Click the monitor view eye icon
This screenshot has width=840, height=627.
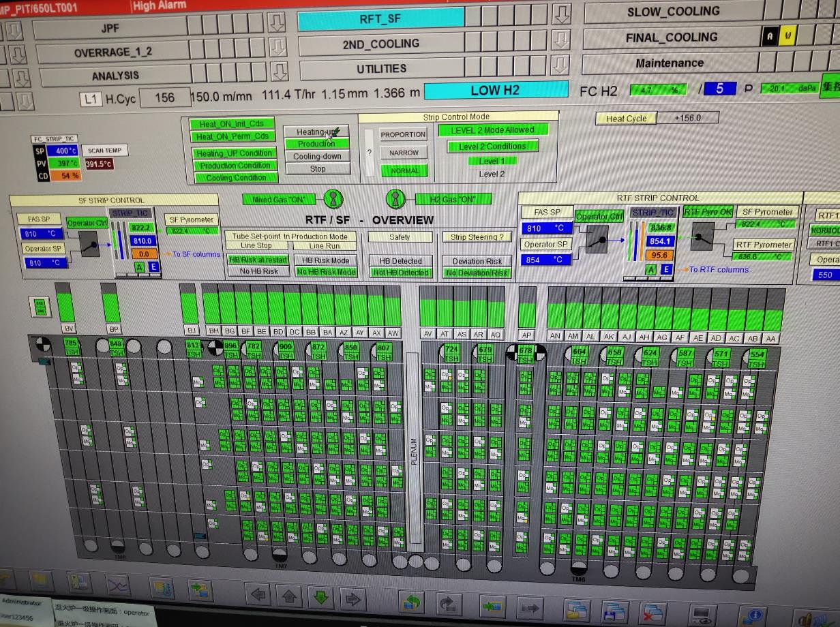703,615
